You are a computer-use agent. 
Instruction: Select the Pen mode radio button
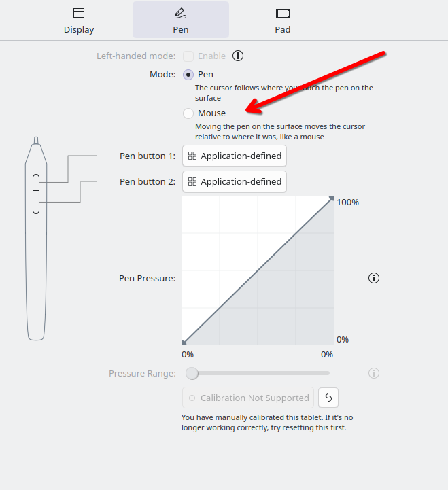pos(188,75)
